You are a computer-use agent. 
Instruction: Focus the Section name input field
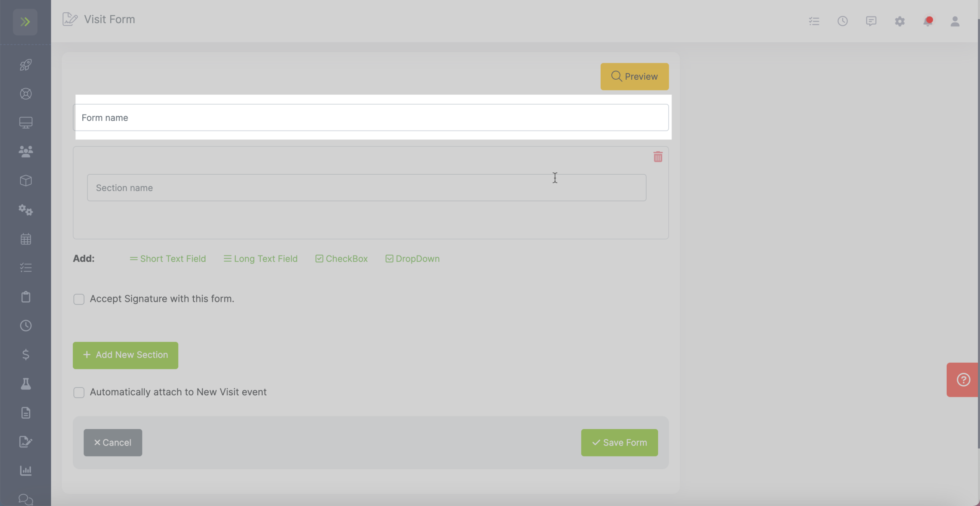pyautogui.click(x=367, y=188)
